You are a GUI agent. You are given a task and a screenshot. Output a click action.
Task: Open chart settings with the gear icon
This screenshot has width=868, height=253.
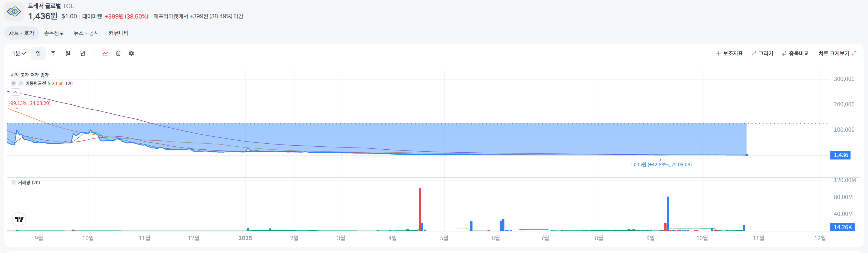(x=131, y=53)
